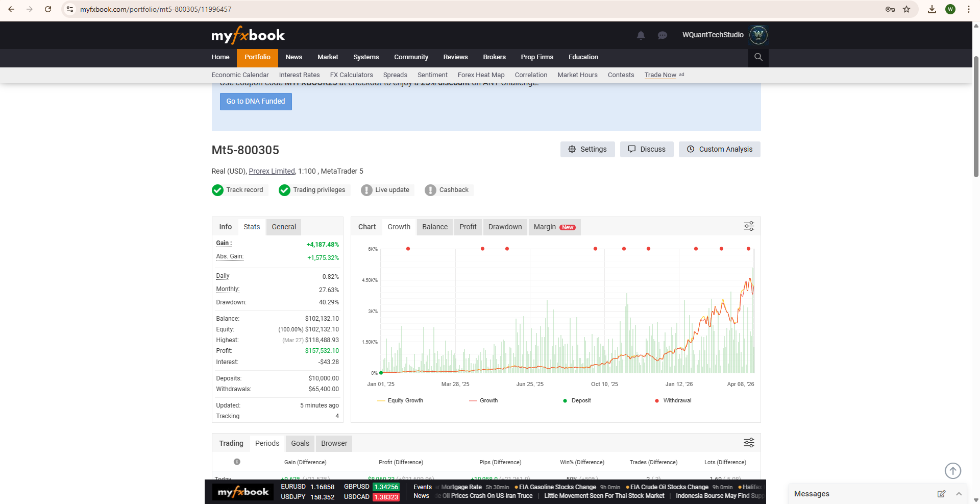The image size is (980, 504).
Task: Follow the Prorex Limited broker link
Action: (272, 172)
